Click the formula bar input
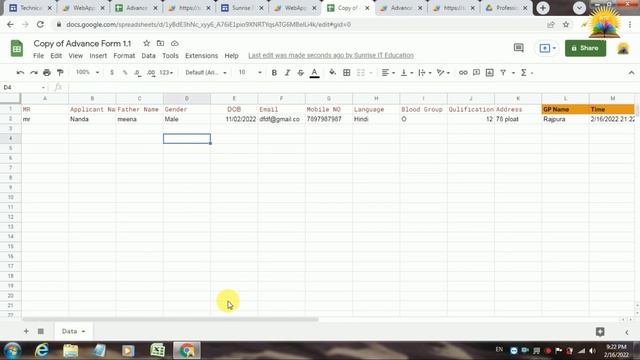The image size is (640, 360). point(351,87)
